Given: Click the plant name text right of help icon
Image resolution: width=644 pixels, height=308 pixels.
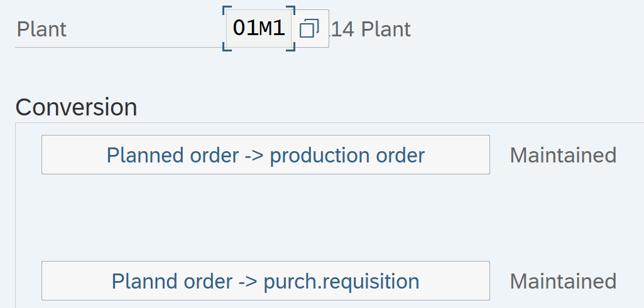Looking at the screenshot, I should (371, 29).
